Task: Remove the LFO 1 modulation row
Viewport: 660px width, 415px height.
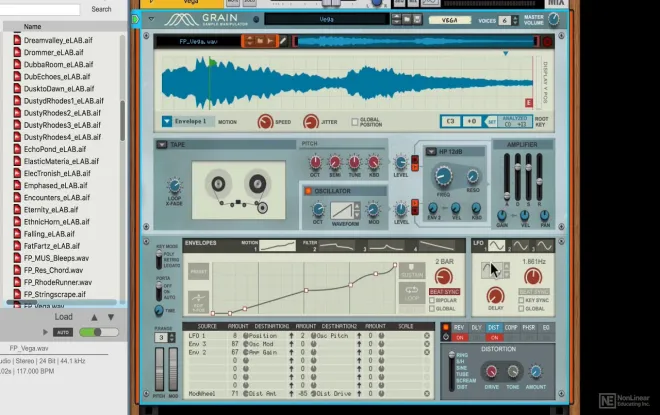Action: 427,335
